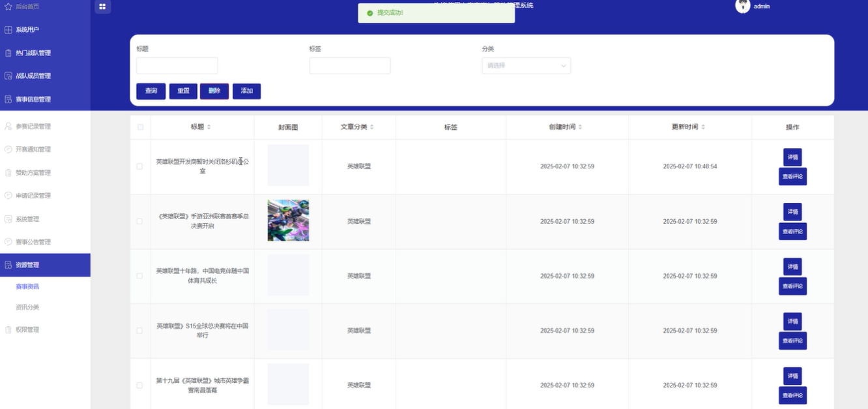Click the 热门战队管理 sidebar icon

(8, 53)
